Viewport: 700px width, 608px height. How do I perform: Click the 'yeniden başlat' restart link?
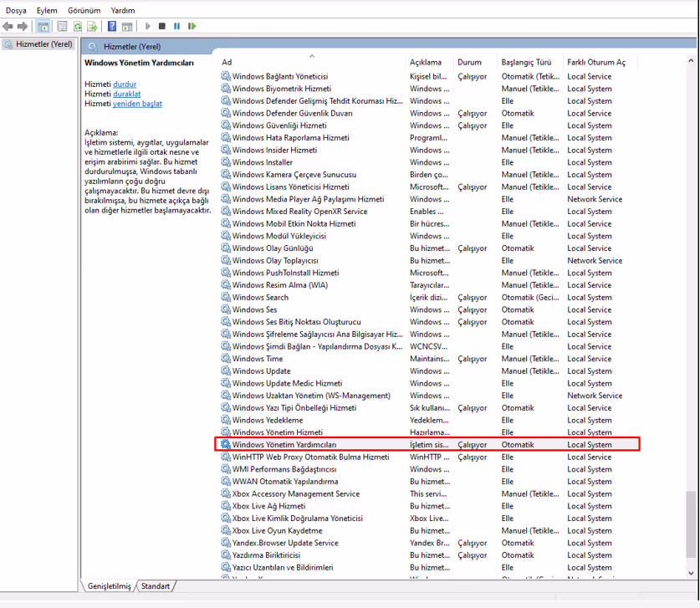137,104
